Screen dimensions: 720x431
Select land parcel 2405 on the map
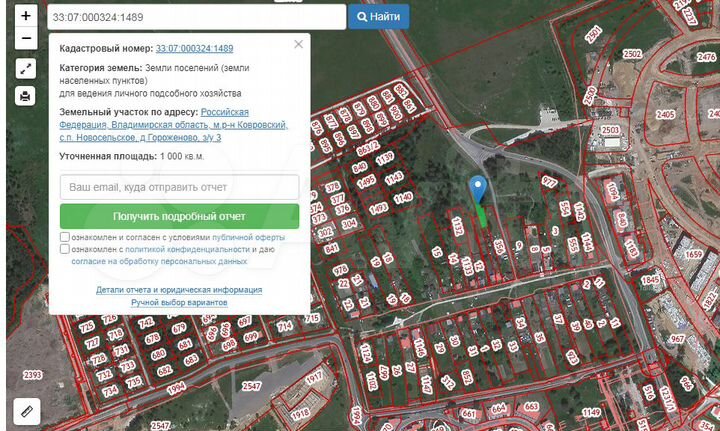click(x=665, y=114)
